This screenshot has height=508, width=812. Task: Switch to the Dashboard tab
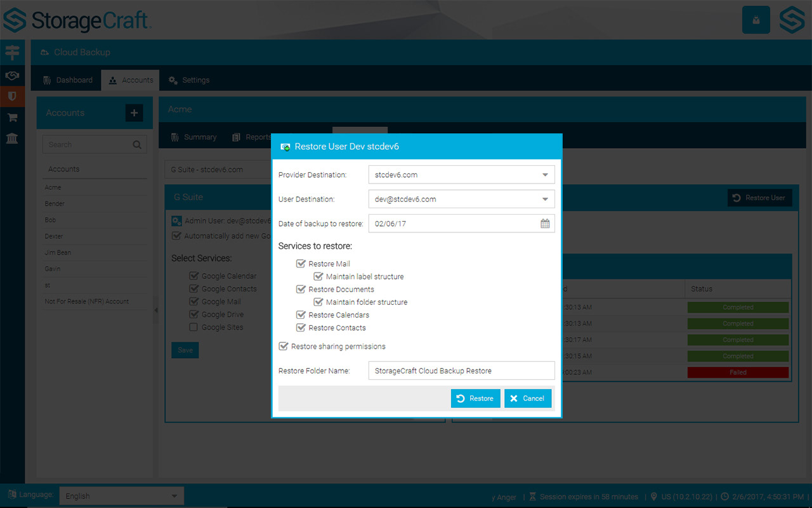click(68, 80)
